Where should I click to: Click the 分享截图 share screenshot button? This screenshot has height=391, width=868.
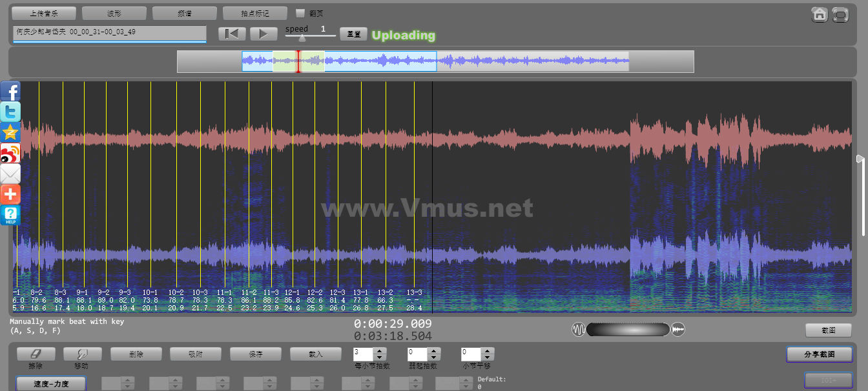819,354
